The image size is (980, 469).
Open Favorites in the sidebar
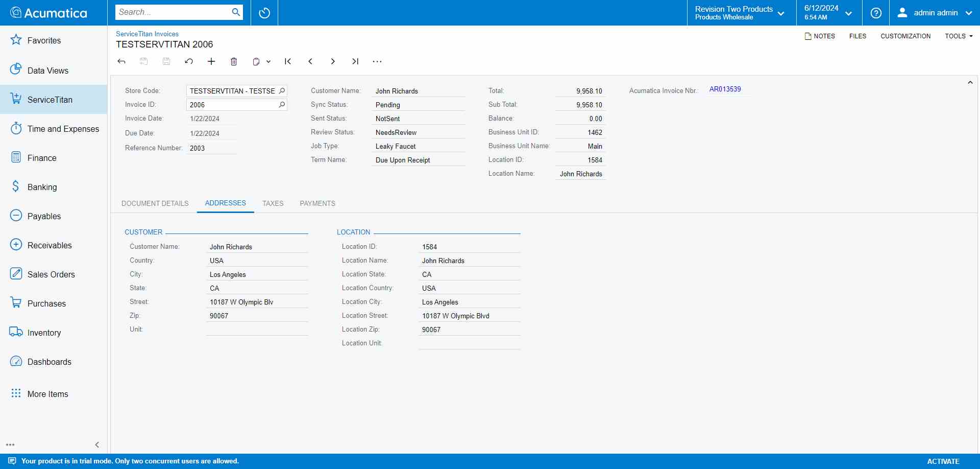(x=54, y=40)
